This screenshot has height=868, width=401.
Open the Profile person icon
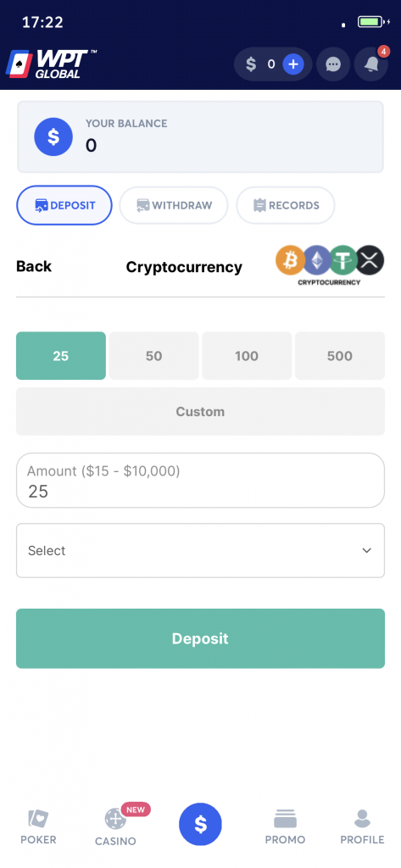pyautogui.click(x=362, y=820)
